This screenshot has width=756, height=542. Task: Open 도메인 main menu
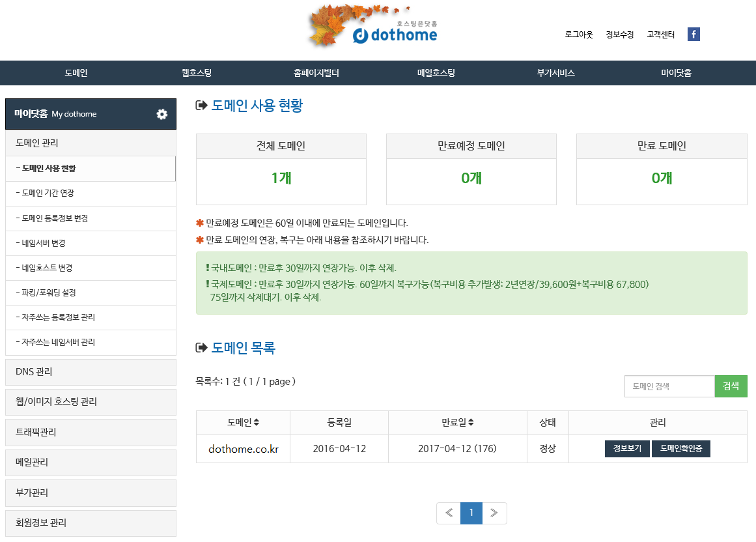[76, 73]
